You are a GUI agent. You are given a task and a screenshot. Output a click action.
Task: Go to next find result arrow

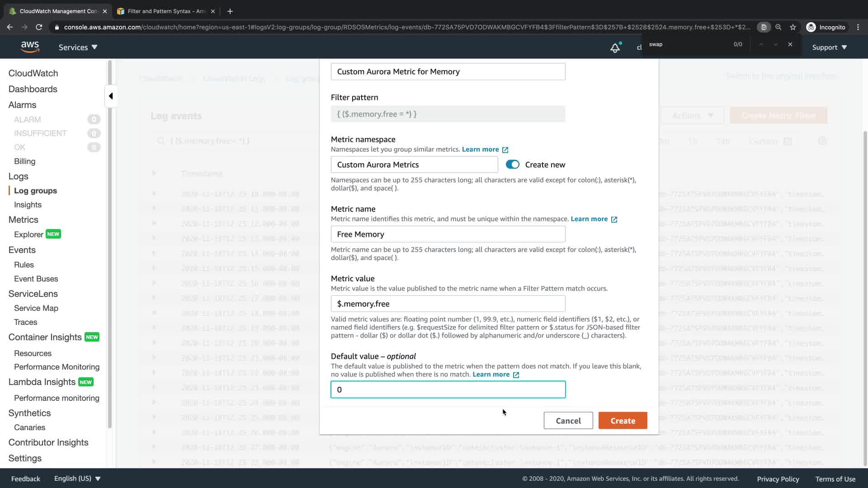click(x=775, y=44)
